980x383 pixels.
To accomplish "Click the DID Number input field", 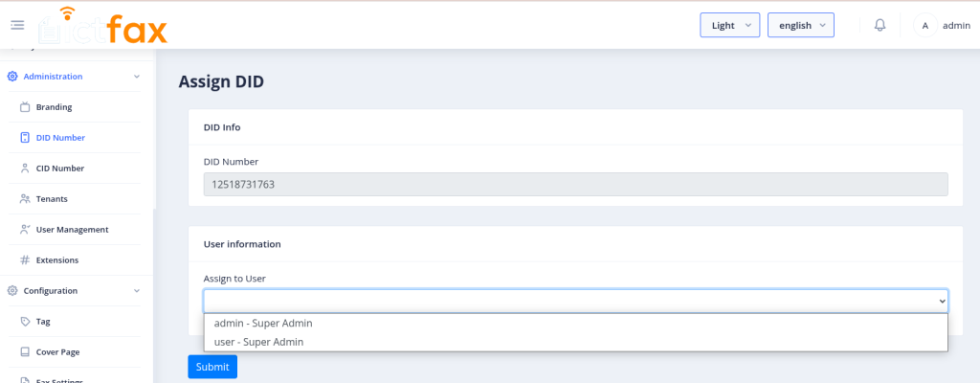I will pyautogui.click(x=575, y=185).
